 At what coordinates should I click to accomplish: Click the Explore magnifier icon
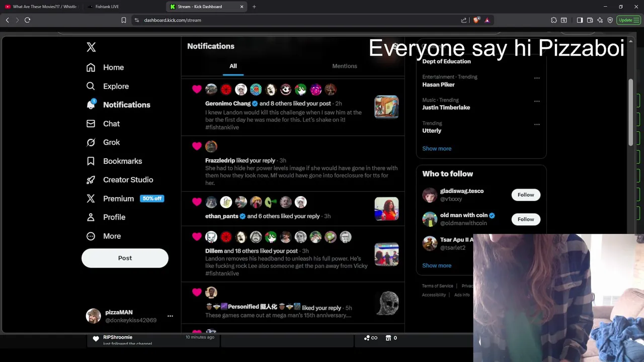91,86
